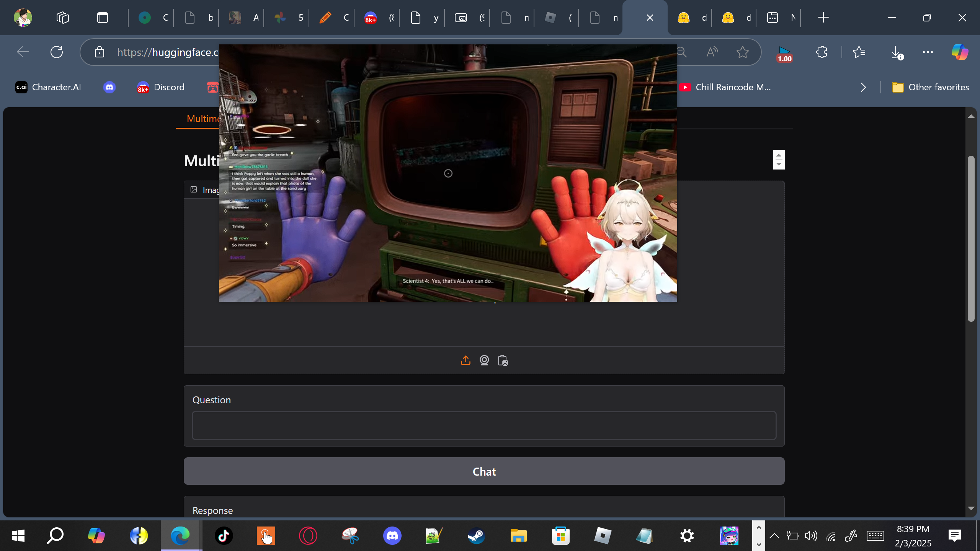This screenshot has width=980, height=551.
Task: Focus the Question text field
Action: (x=484, y=425)
